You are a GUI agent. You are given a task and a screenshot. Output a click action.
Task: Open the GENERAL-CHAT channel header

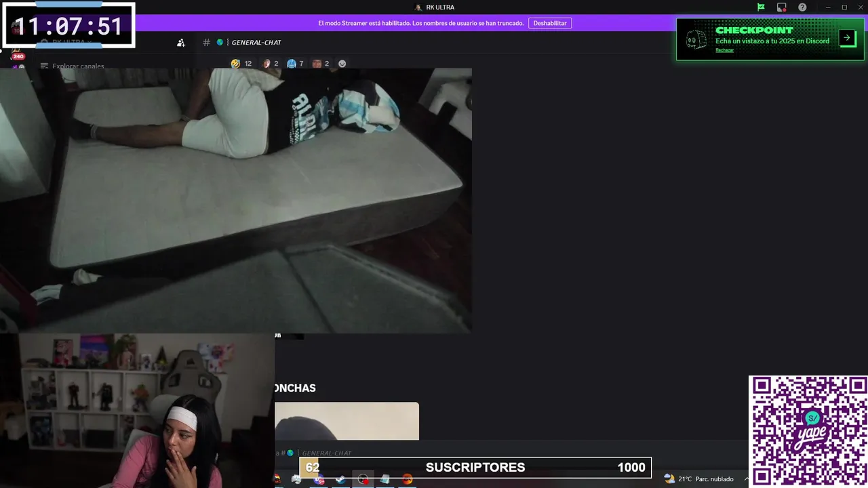[x=256, y=43]
